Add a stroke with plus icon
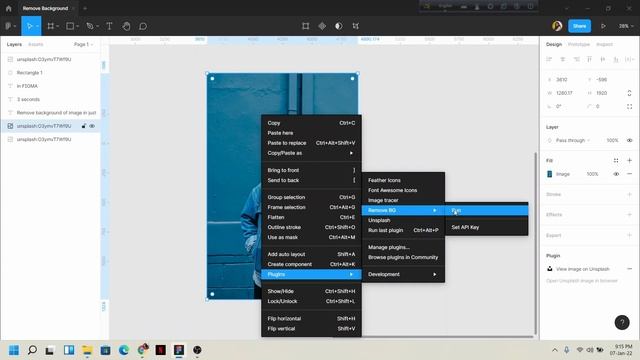This screenshot has width=640, height=360. (629, 195)
